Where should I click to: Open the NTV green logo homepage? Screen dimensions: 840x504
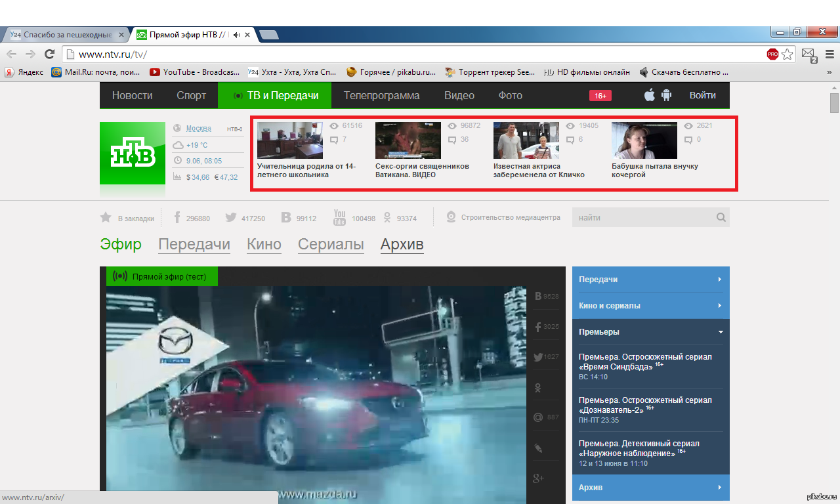point(133,154)
